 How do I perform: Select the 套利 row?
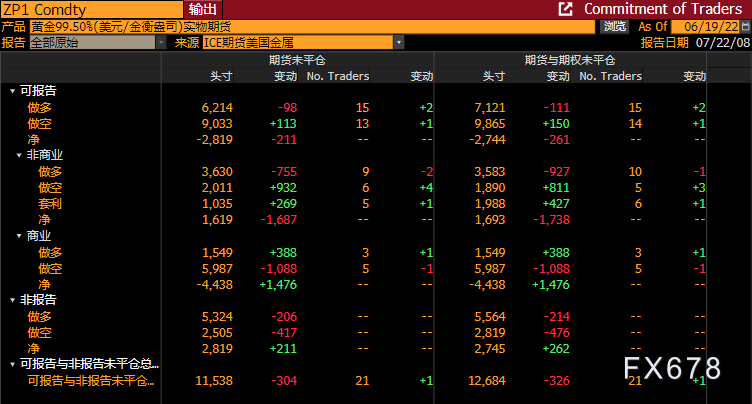(x=50, y=204)
